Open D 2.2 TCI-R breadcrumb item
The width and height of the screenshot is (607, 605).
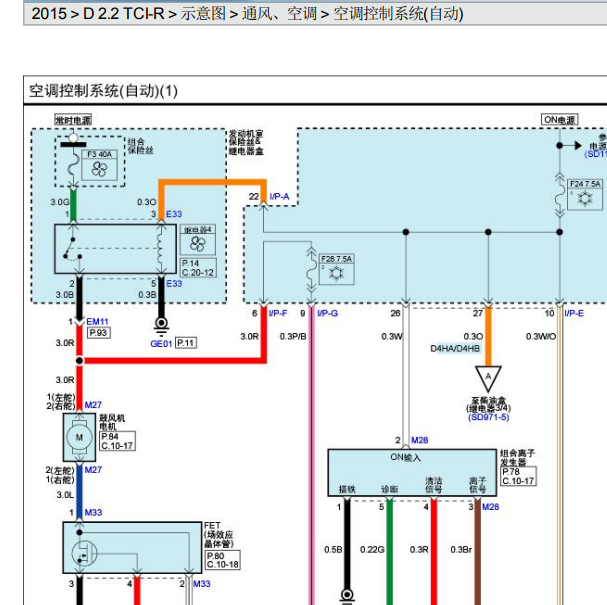123,14
